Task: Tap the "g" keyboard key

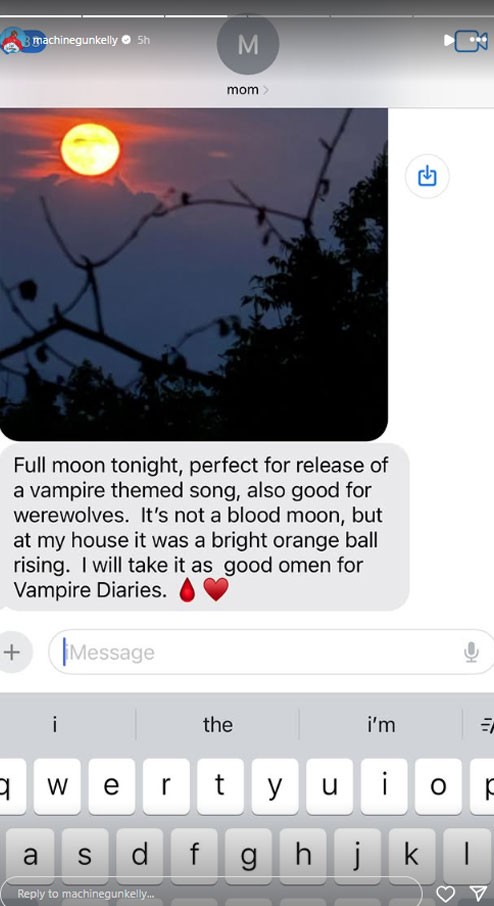Action: (x=248, y=856)
